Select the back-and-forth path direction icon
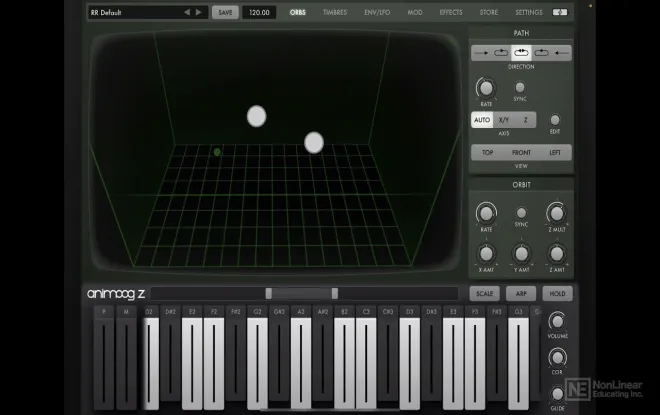660x415 pixels. pyautogui.click(x=521, y=53)
